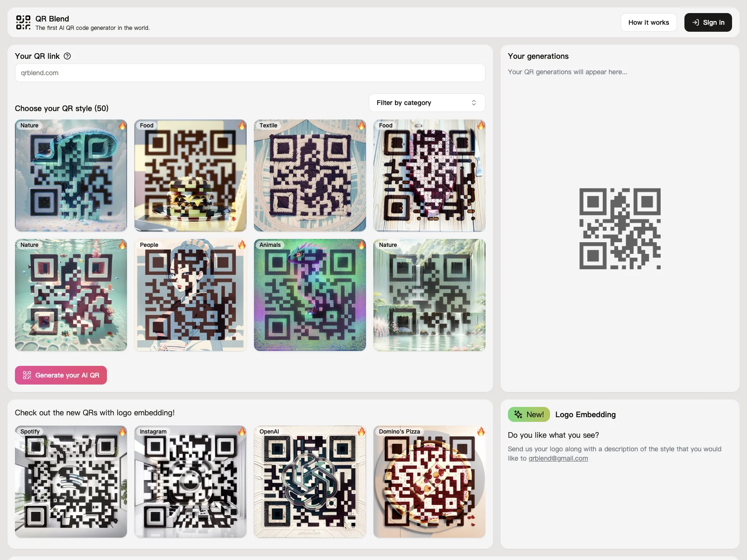Click the fire icon on the jellyfish Nature card
747x560 pixels.
tap(122, 125)
